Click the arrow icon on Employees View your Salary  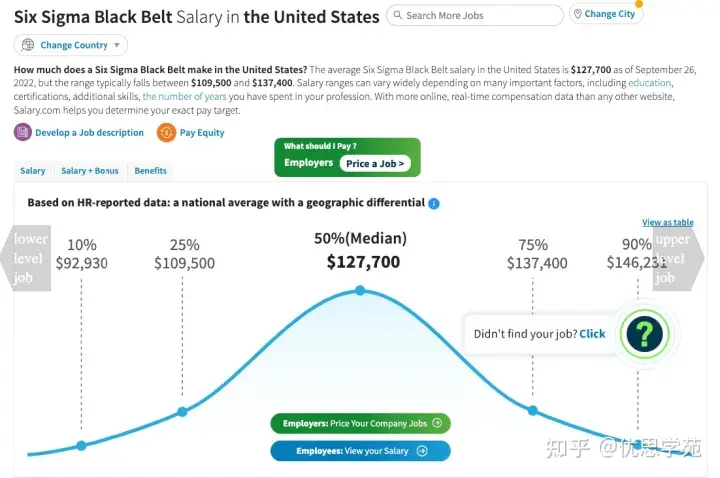click(422, 451)
